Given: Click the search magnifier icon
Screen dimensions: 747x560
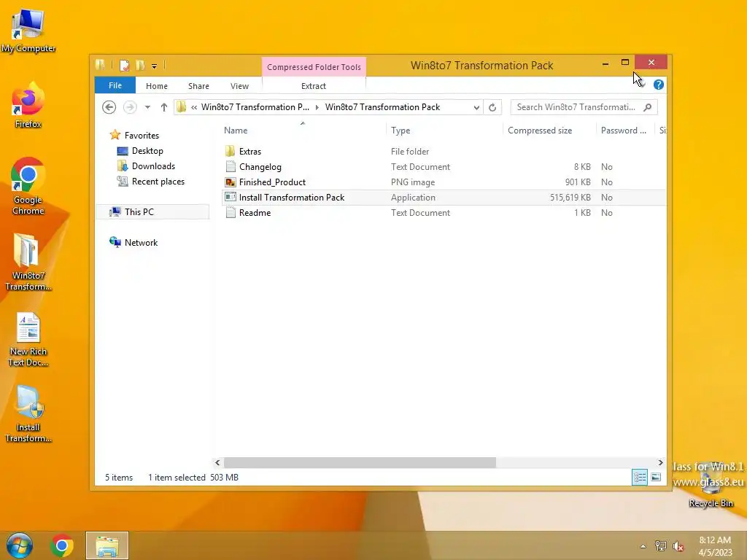Looking at the screenshot, I should click(648, 108).
